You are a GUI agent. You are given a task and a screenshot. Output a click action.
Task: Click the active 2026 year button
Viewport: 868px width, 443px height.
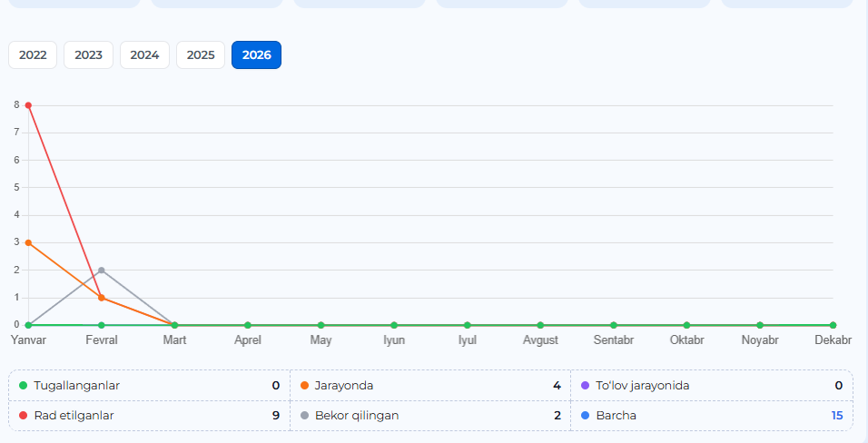pos(256,55)
